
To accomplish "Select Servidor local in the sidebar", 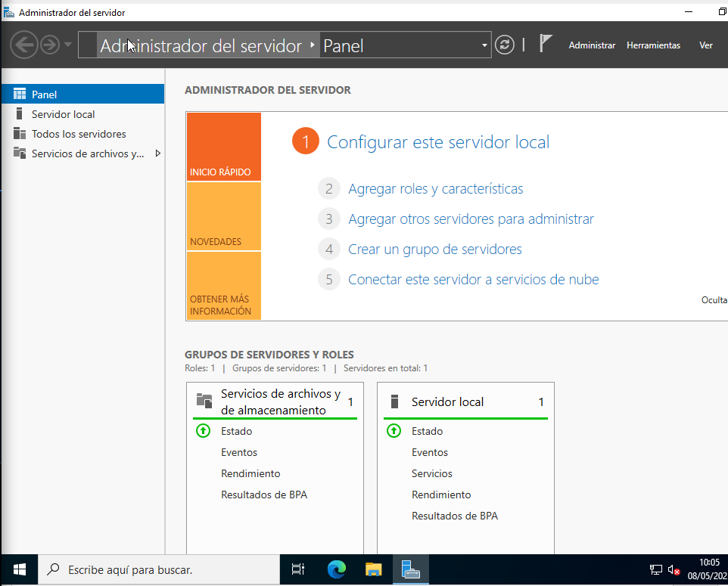I will (63, 114).
